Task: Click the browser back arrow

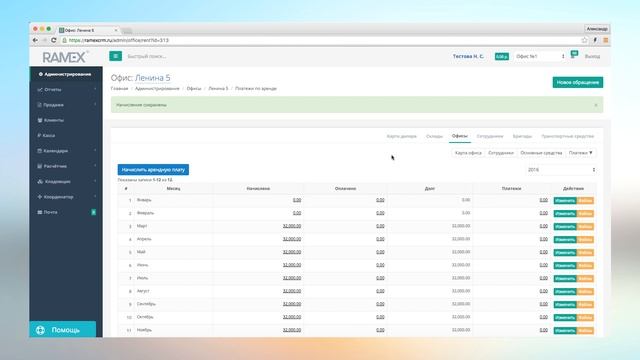Action: tap(35, 40)
